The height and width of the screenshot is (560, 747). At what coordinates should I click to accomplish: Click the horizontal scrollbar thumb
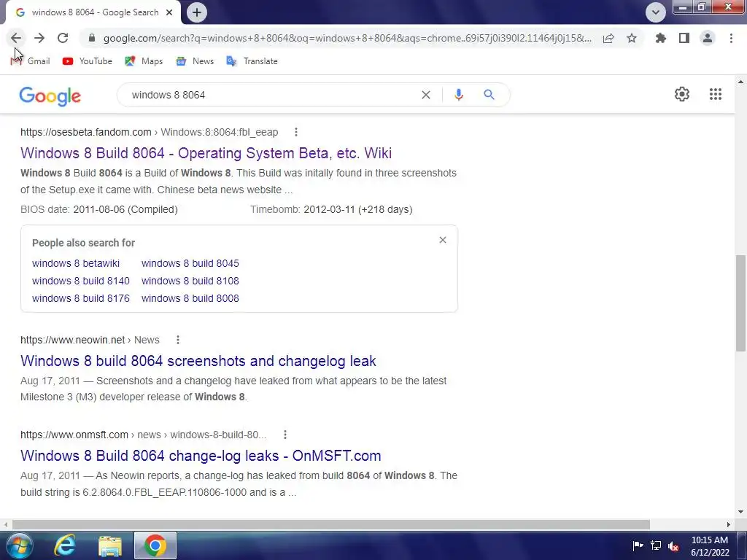tap(331, 524)
